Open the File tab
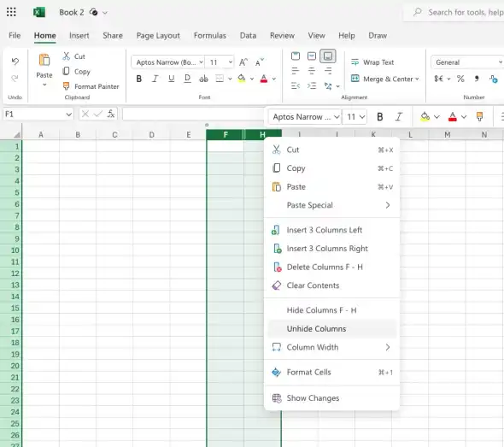This screenshot has width=504, height=447. (x=15, y=35)
